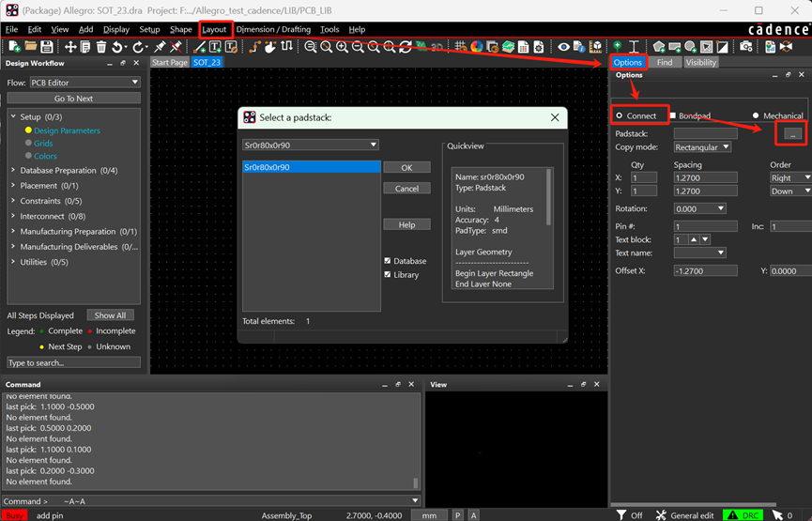Click Help button in padstack dialog

pos(406,224)
